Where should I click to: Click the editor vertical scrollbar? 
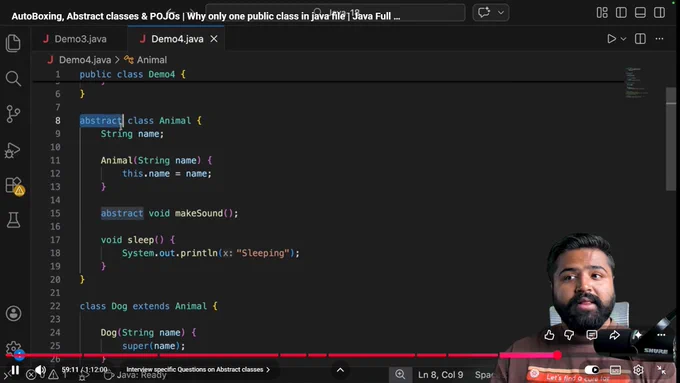pyautogui.click(x=671, y=139)
